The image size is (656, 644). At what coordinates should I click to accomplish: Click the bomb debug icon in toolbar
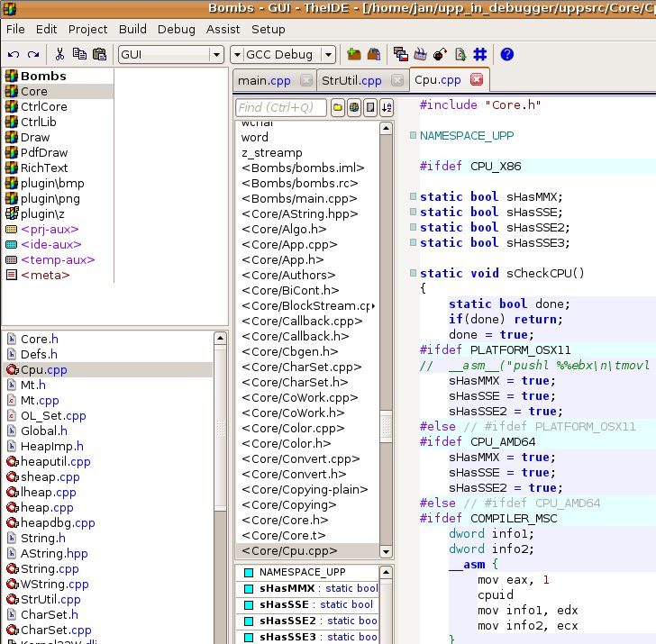(x=440, y=55)
